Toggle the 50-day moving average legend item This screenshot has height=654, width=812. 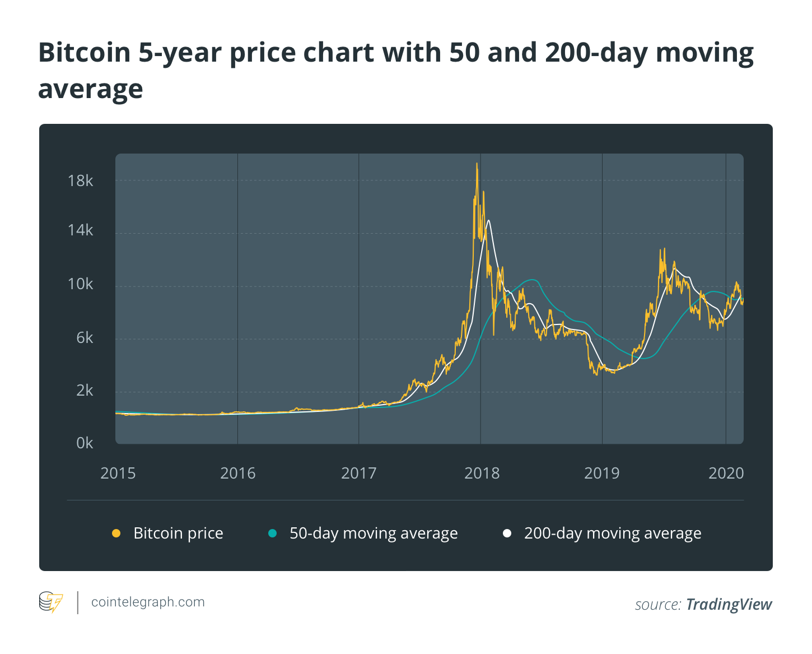(363, 533)
